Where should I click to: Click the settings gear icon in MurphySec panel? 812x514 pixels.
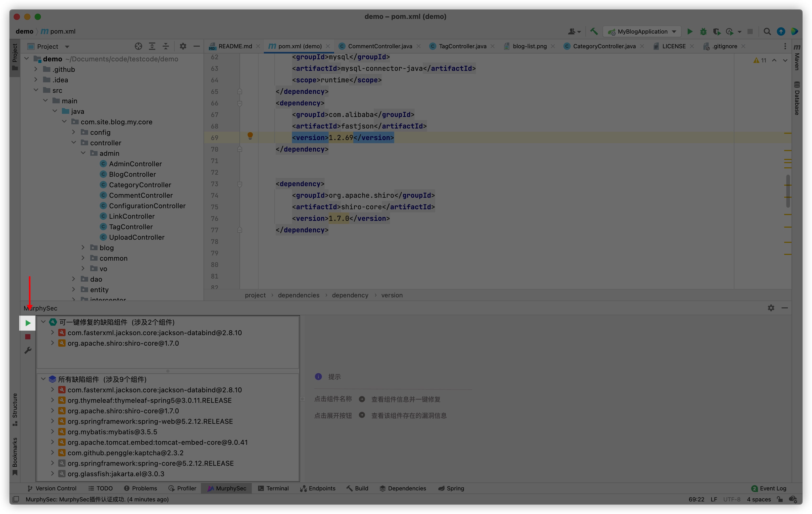tap(771, 308)
